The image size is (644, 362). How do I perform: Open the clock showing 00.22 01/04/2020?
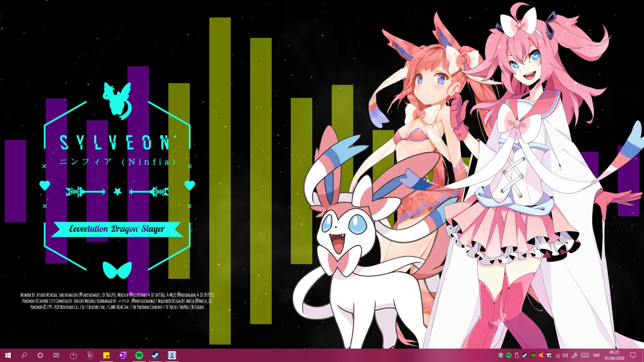pos(614,355)
